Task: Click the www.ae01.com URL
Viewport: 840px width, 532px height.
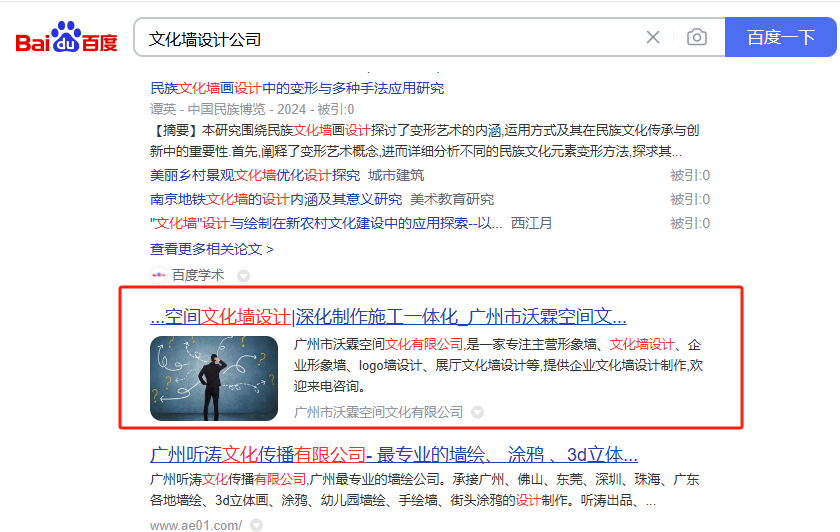Action: click(196, 525)
